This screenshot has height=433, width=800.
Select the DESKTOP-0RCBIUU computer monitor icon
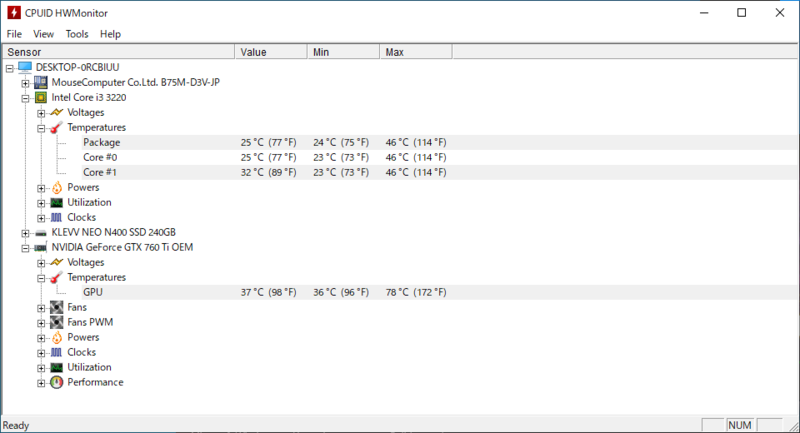pyautogui.click(x=24, y=67)
